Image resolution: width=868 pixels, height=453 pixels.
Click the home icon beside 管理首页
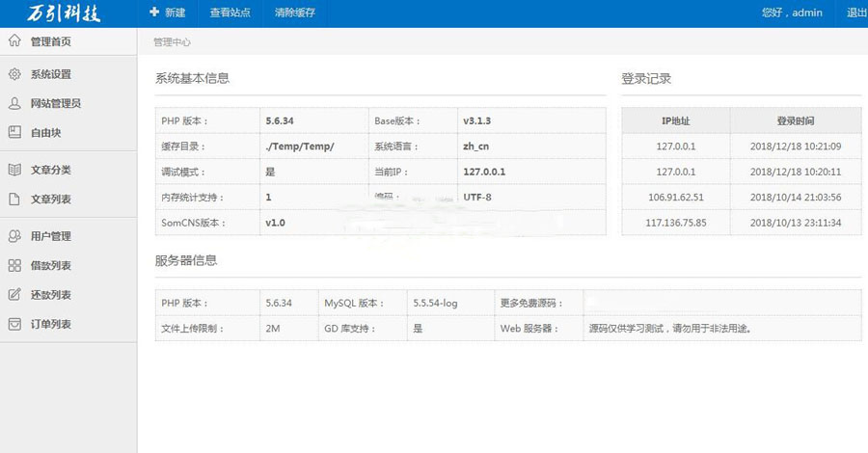click(x=14, y=41)
